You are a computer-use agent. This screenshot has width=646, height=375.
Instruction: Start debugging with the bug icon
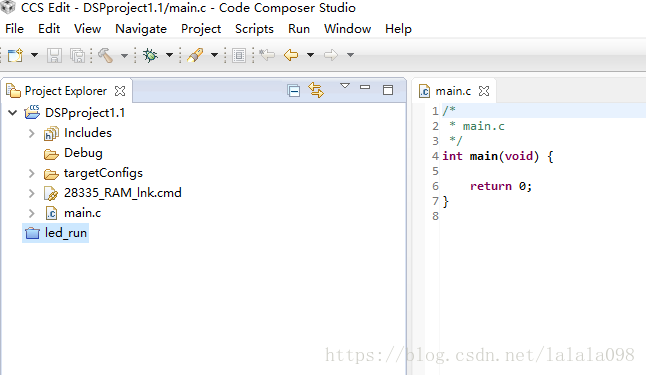(x=150, y=55)
